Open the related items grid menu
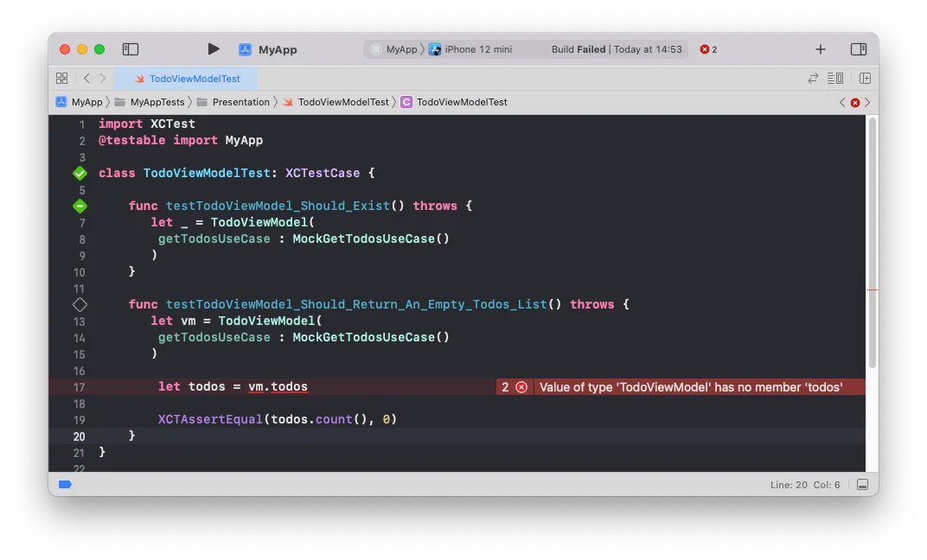This screenshot has height=560, width=927. 61,78
